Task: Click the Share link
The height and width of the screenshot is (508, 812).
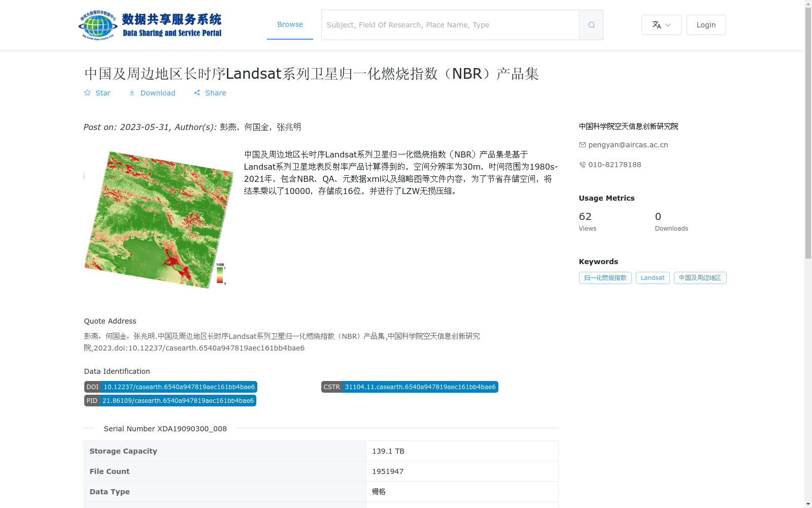Action: tap(210, 93)
